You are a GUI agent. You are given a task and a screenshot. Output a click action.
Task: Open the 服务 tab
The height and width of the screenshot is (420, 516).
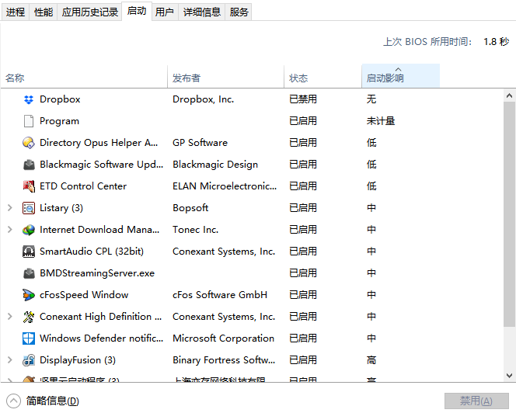click(x=239, y=12)
